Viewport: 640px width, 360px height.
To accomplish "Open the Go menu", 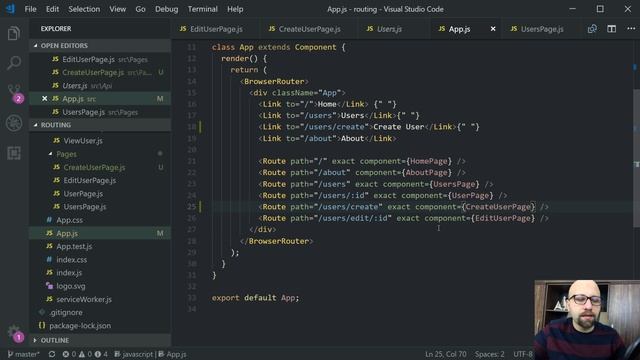I will point(140,9).
